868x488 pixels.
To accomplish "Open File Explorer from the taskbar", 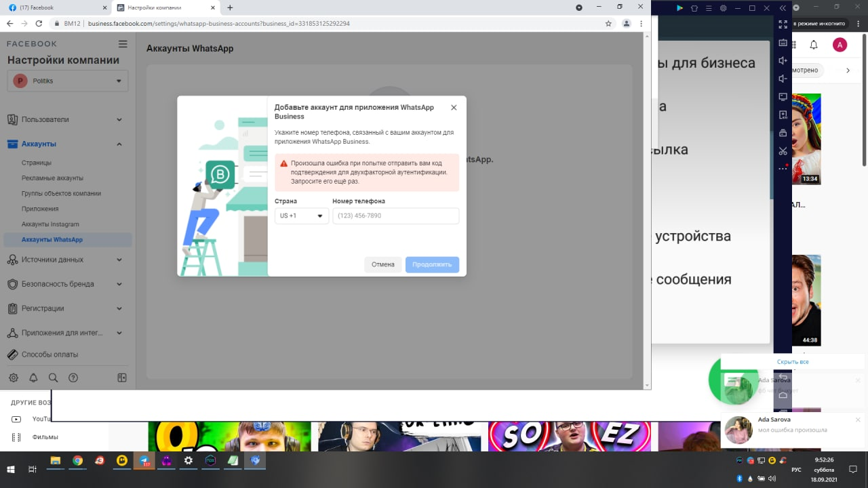I will coord(56,461).
